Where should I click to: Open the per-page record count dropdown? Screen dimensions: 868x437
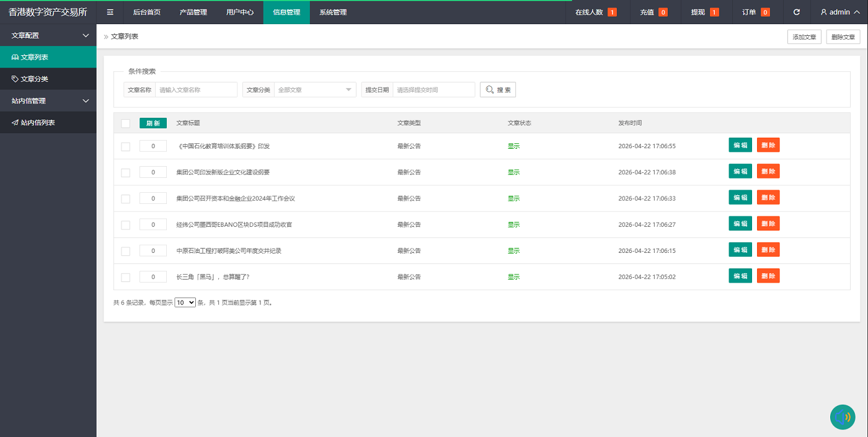[185, 302]
